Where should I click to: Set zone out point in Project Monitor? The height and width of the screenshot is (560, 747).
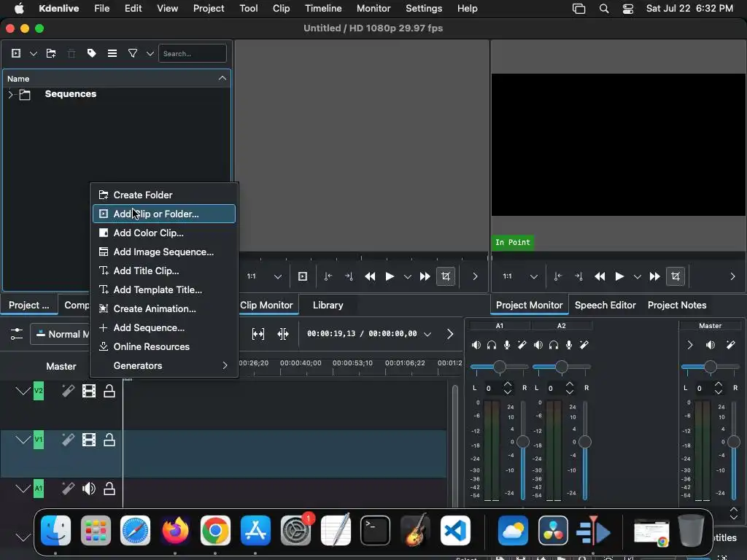click(x=578, y=276)
